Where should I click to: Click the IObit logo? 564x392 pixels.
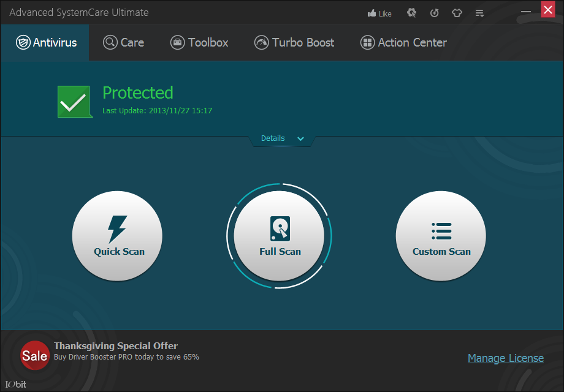16,384
